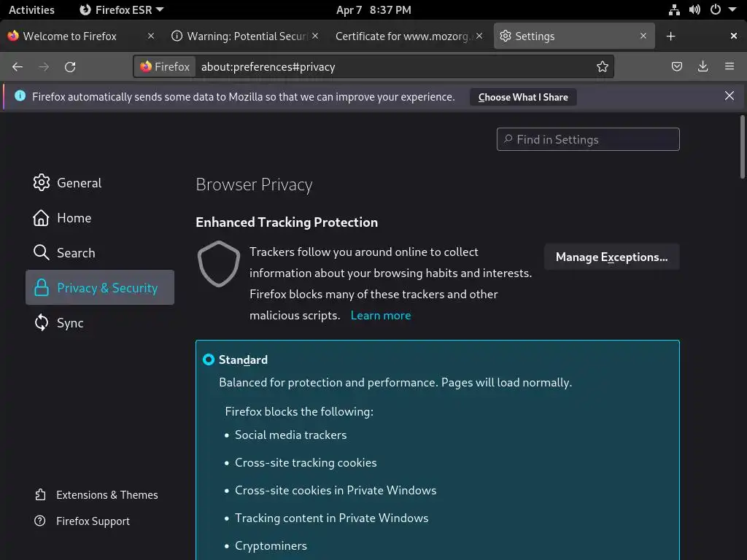Reload the current page
Viewport: 747px width, 560px height.
coord(70,66)
